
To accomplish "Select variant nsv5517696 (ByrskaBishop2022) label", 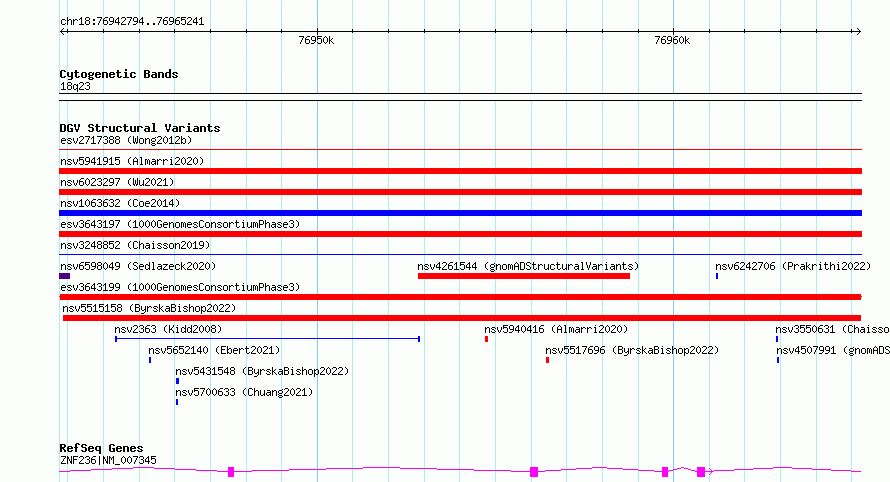I will pos(632,350).
